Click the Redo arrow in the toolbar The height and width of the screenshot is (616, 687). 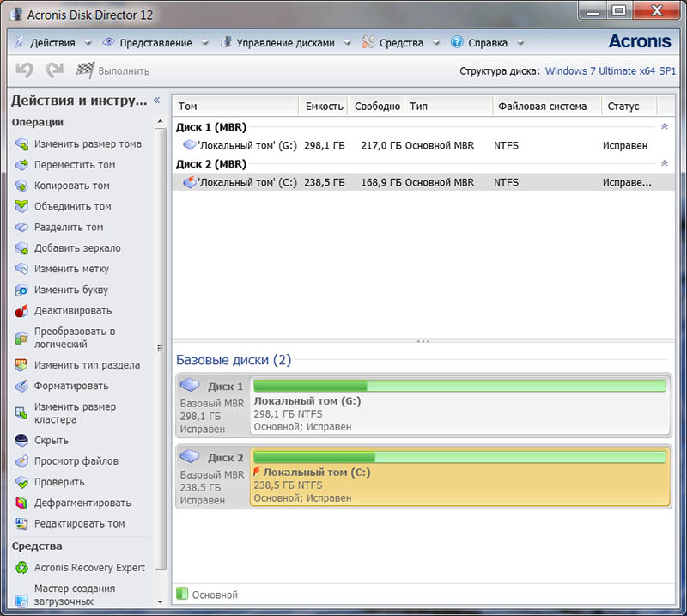click(55, 70)
